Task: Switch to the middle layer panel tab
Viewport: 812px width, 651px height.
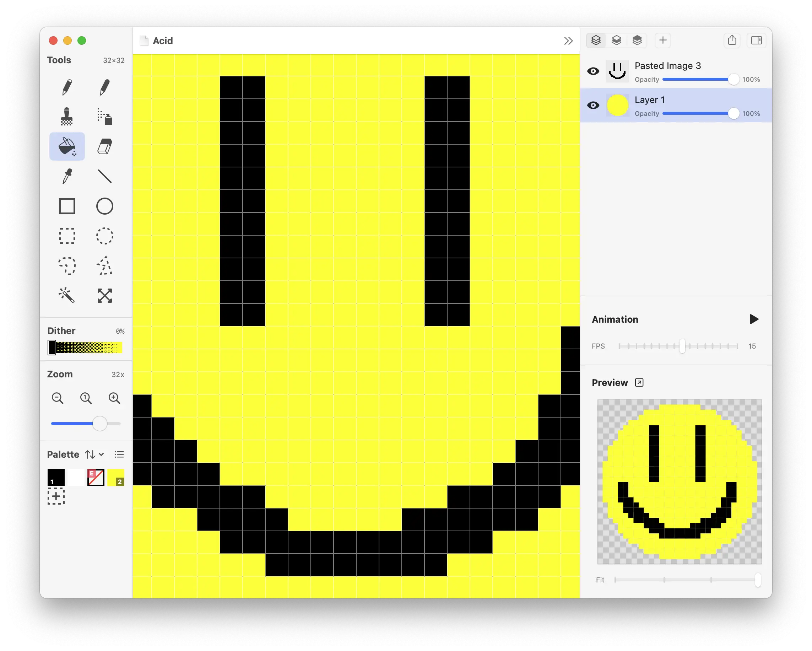Action: coord(617,40)
